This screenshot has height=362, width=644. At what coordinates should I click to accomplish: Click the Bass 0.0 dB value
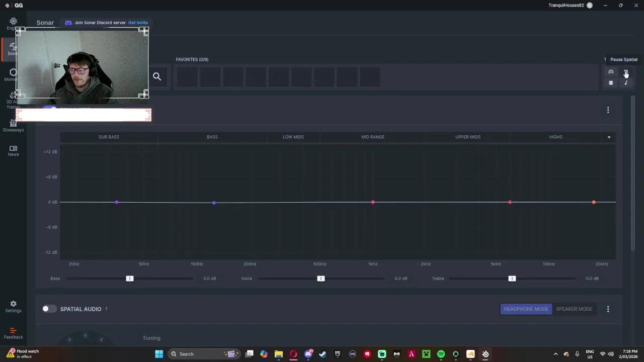pyautogui.click(x=210, y=279)
